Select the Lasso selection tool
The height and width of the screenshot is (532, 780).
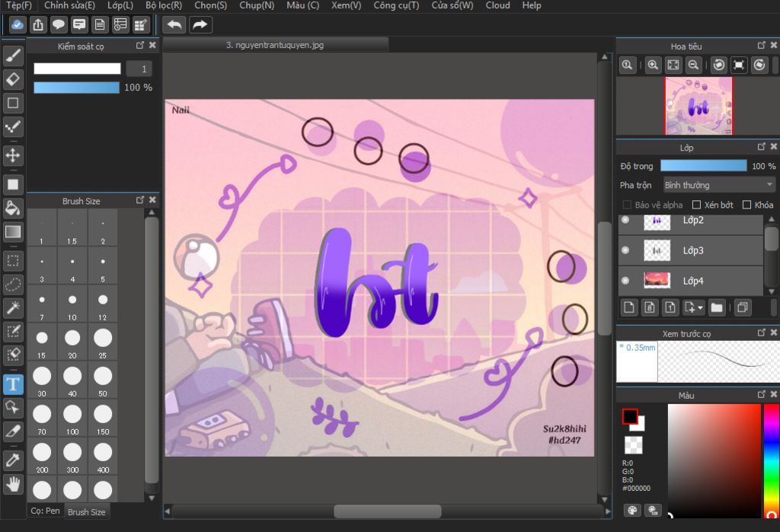tap(13, 285)
